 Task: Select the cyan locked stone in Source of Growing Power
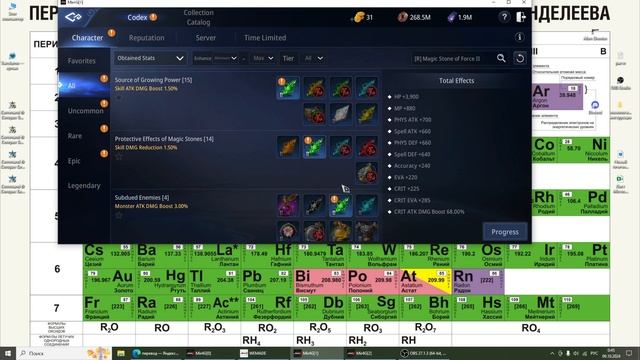[367, 88]
